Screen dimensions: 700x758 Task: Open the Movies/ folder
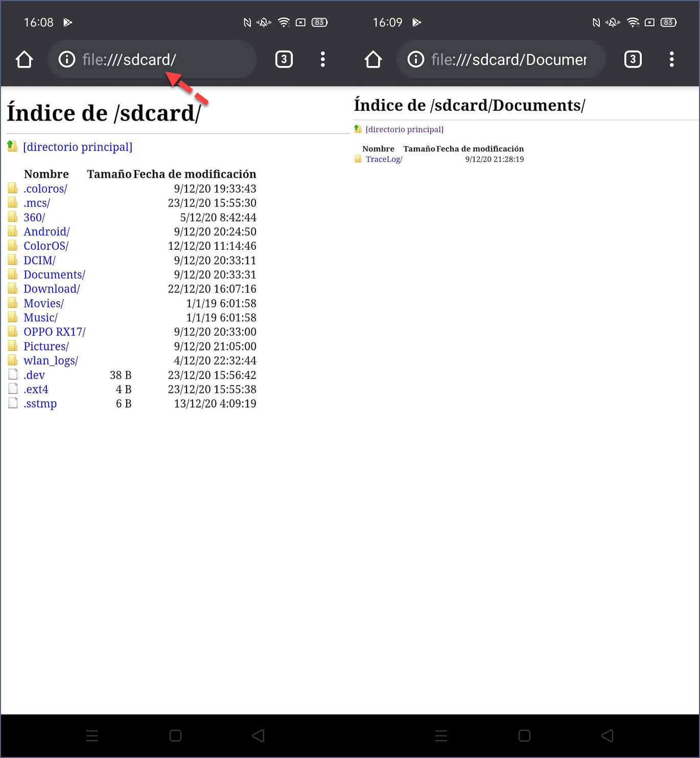click(x=43, y=303)
